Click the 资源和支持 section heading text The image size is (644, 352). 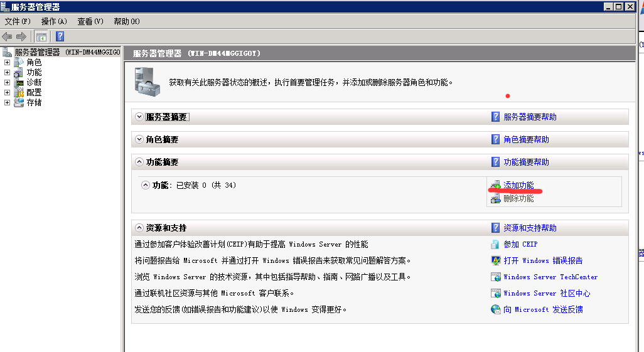pos(166,228)
